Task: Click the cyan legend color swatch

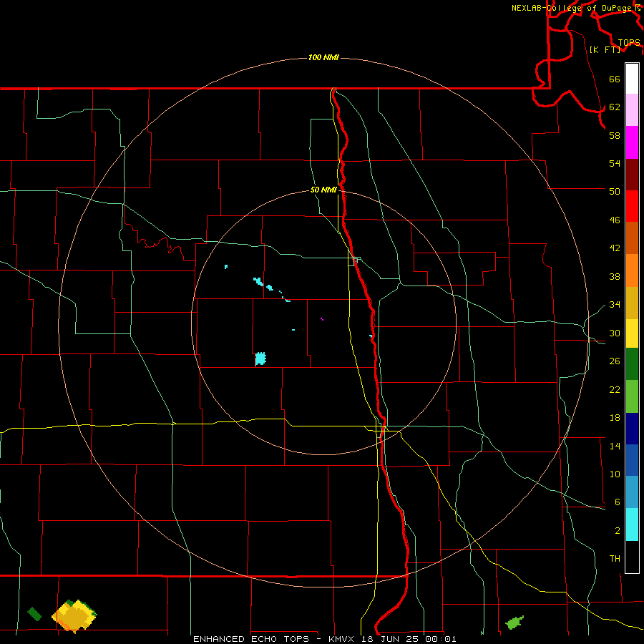Action: pos(632,525)
